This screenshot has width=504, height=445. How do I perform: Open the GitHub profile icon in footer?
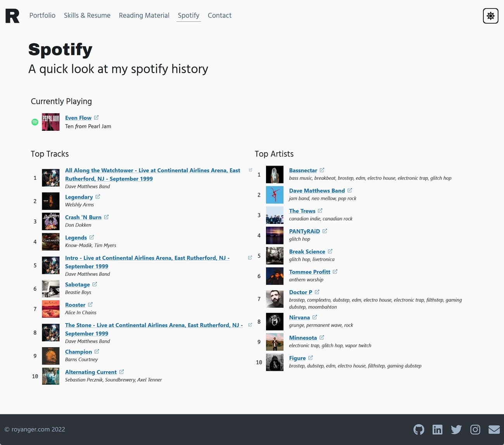419,429
